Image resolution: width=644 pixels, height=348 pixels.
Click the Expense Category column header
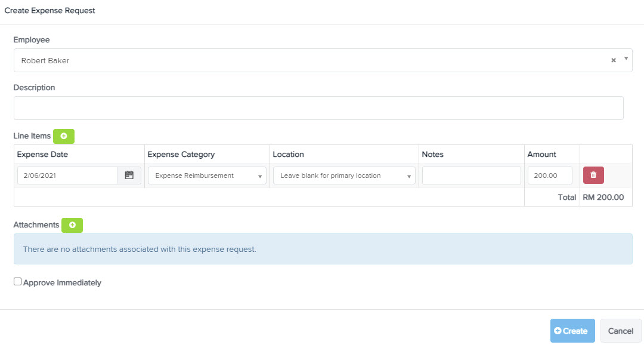(181, 154)
